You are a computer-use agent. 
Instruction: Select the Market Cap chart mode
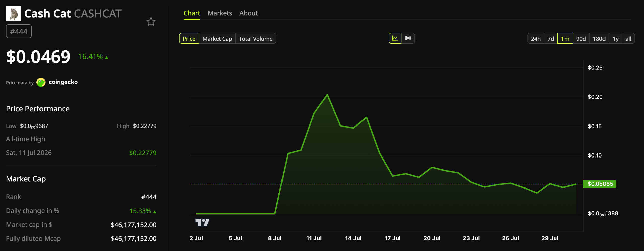tap(217, 39)
